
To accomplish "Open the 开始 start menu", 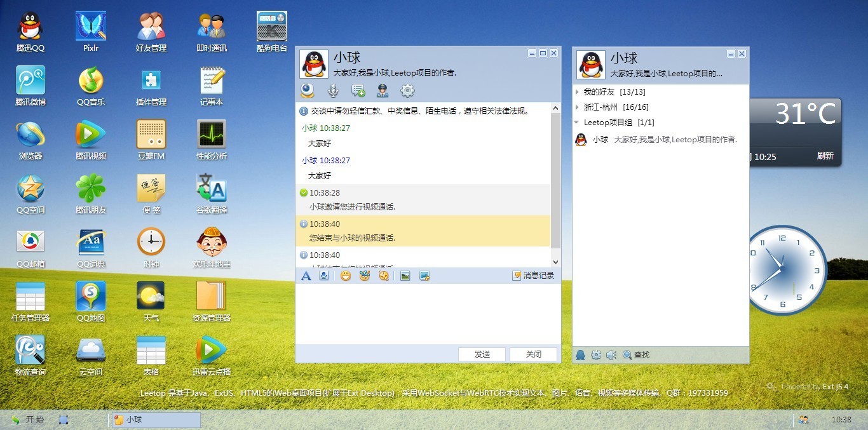I will pyautogui.click(x=28, y=420).
